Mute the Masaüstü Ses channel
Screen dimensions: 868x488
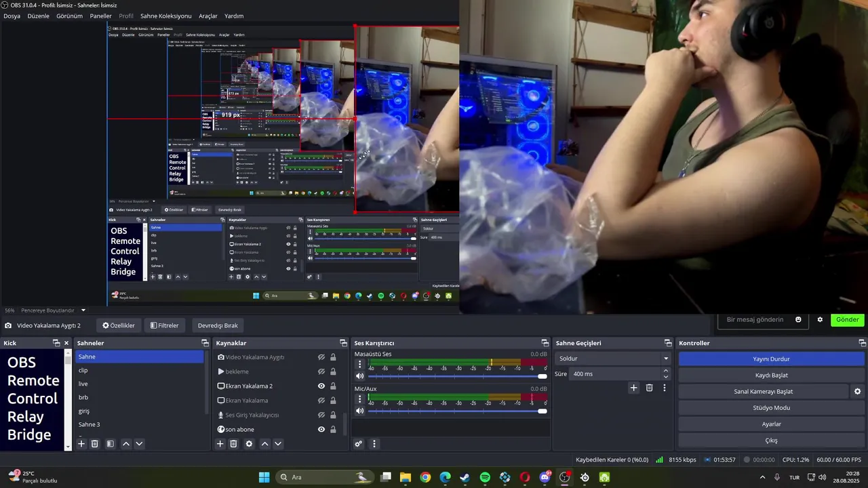click(x=360, y=376)
